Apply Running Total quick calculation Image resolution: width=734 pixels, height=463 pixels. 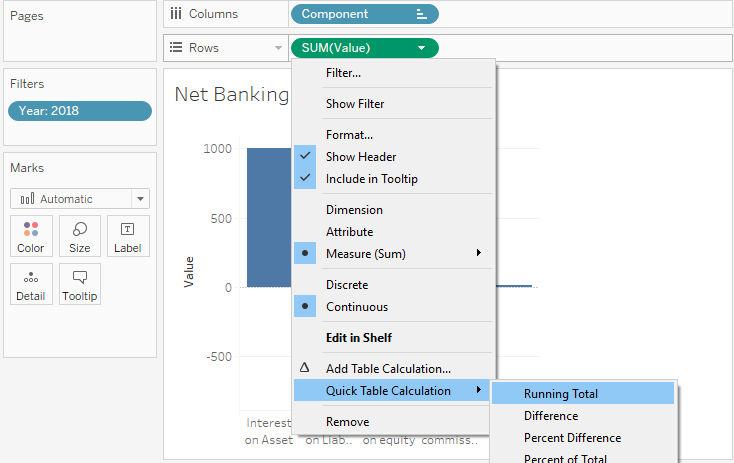pyautogui.click(x=583, y=394)
